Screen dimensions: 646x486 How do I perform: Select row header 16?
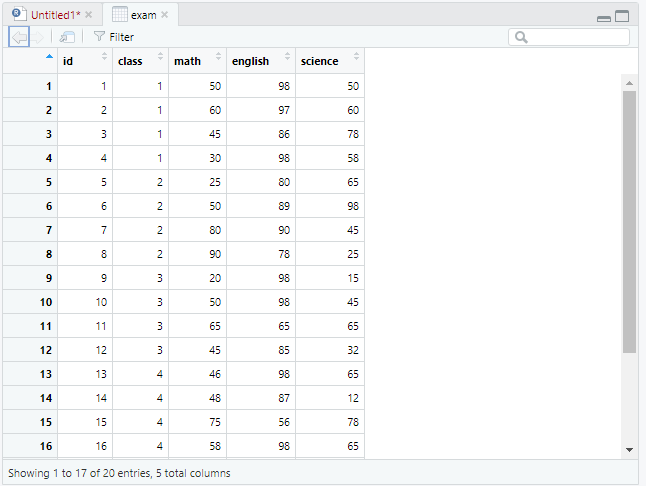point(30,446)
